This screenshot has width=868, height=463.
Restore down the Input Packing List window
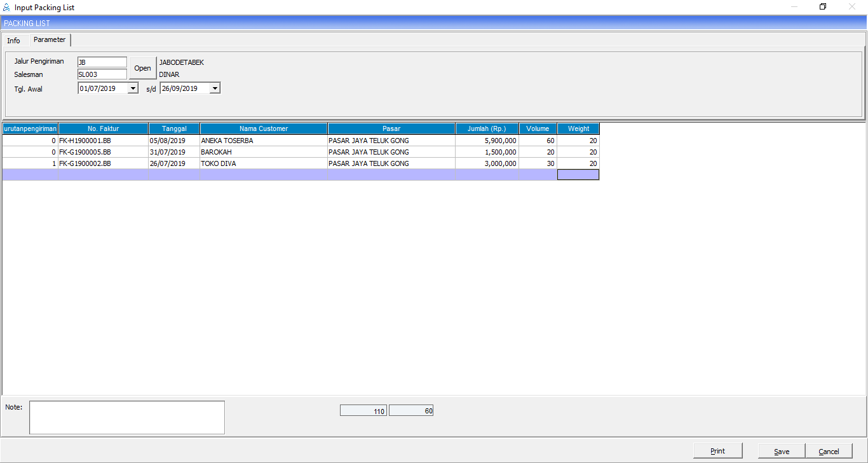pos(823,7)
